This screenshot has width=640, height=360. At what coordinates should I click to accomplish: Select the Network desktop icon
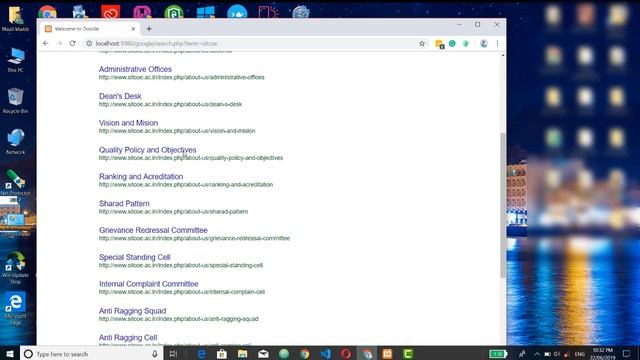15,142
